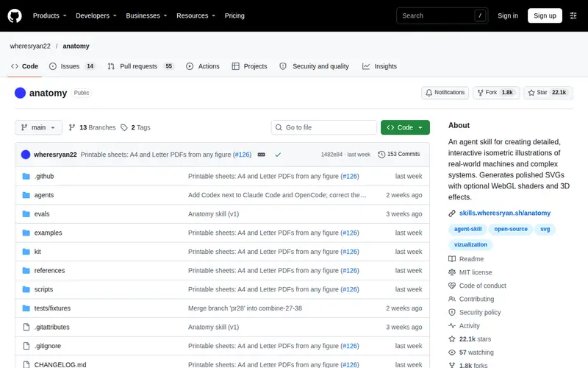Open commit hash 1482e84
588x368 pixels.
tap(331, 155)
